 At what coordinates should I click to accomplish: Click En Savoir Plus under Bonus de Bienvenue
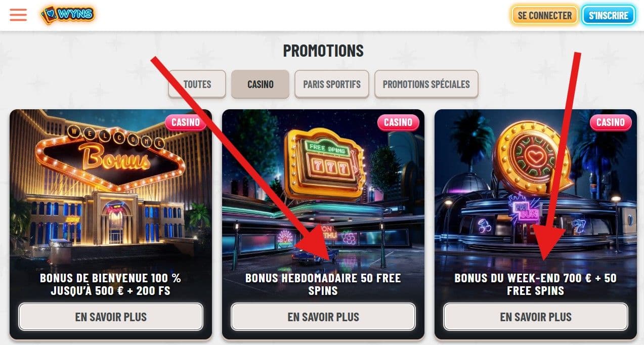click(x=111, y=317)
